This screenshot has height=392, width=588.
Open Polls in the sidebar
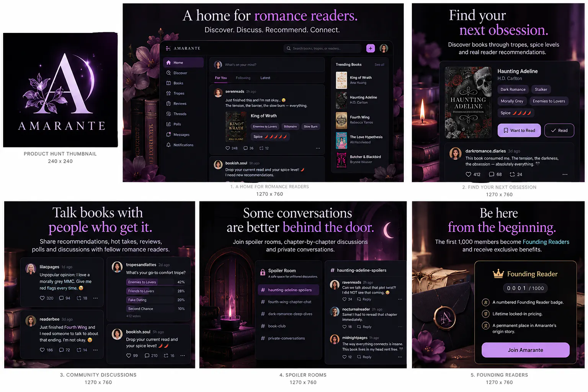(183, 124)
